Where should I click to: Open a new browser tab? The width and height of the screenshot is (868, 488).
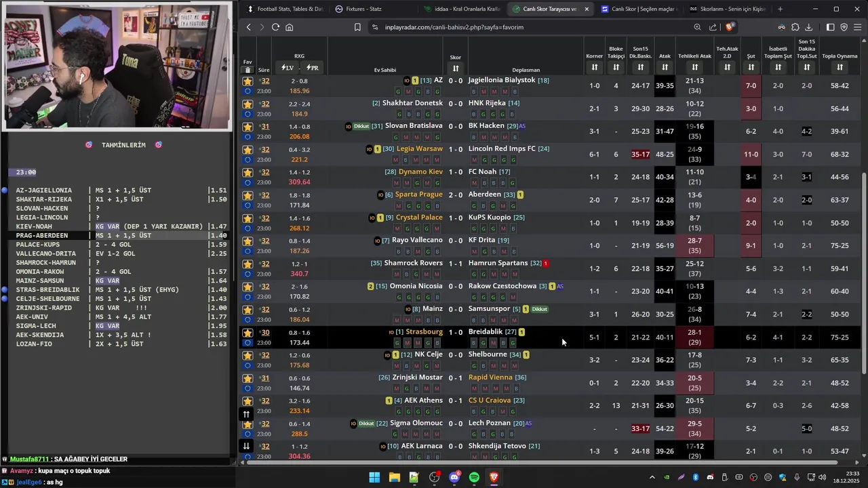(x=780, y=9)
